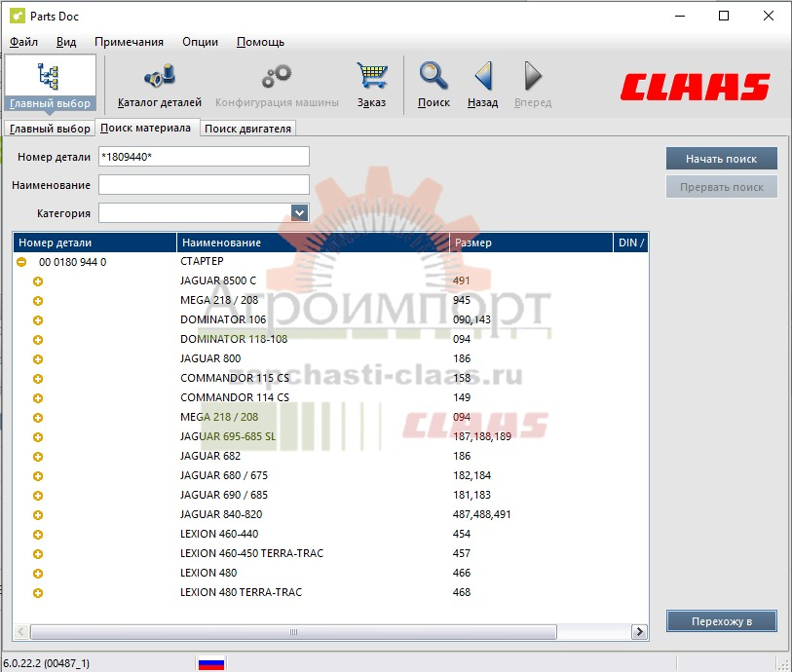The width and height of the screenshot is (792, 672).
Task: Expand the JAGUAR 8500 C row
Action: pos(38,281)
